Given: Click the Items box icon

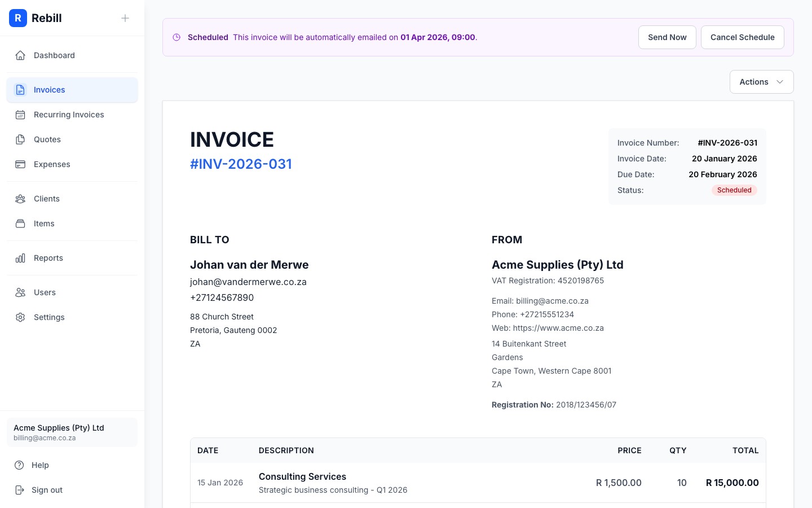Looking at the screenshot, I should pyautogui.click(x=20, y=224).
